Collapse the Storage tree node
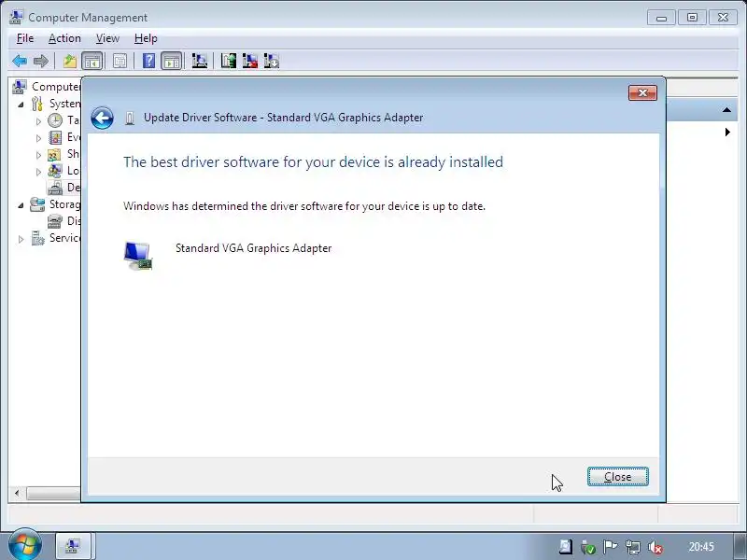Image resolution: width=747 pixels, height=560 pixels. coord(21,205)
